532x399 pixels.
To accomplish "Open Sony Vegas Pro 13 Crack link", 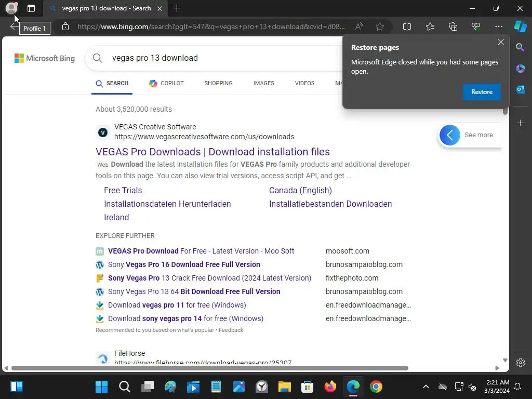I will (x=209, y=278).
